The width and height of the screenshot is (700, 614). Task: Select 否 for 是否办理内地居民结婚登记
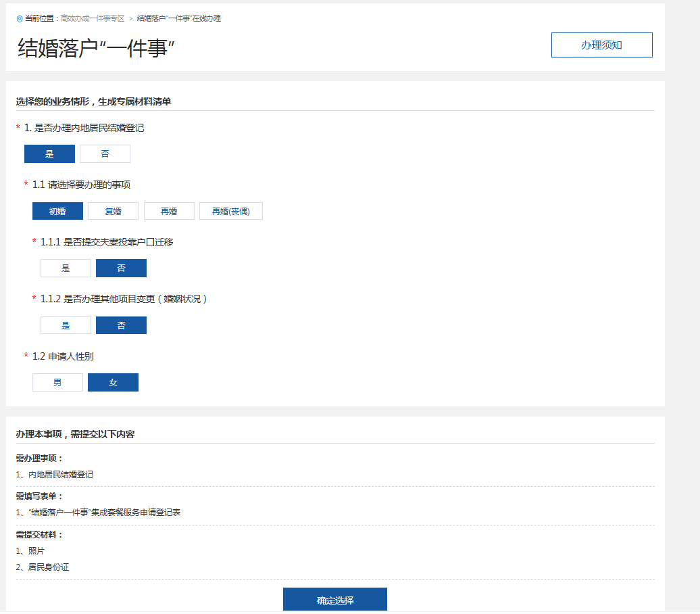pos(105,154)
